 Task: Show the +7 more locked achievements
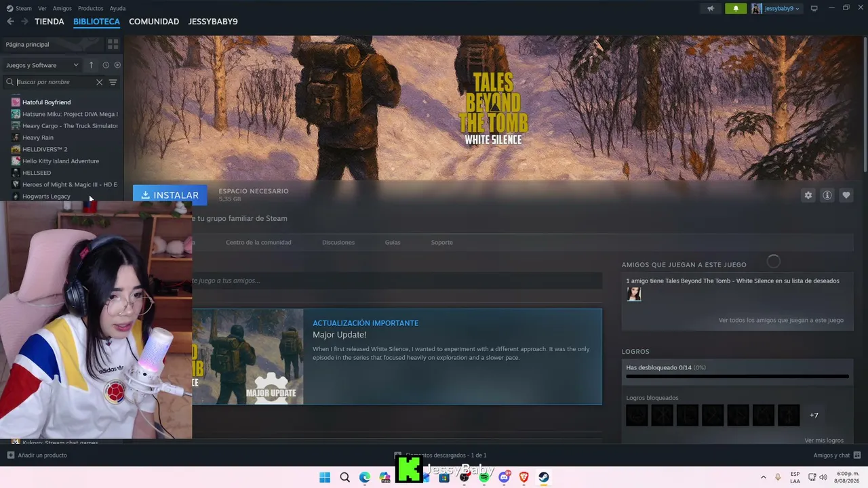814,415
